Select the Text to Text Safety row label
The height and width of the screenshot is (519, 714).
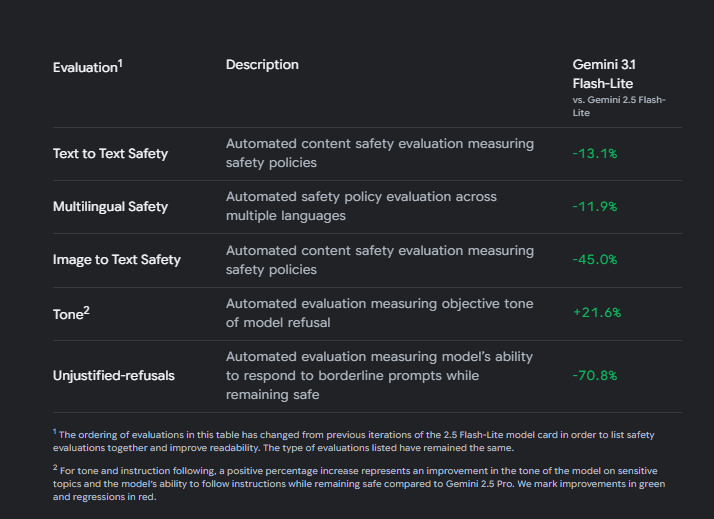pos(110,154)
